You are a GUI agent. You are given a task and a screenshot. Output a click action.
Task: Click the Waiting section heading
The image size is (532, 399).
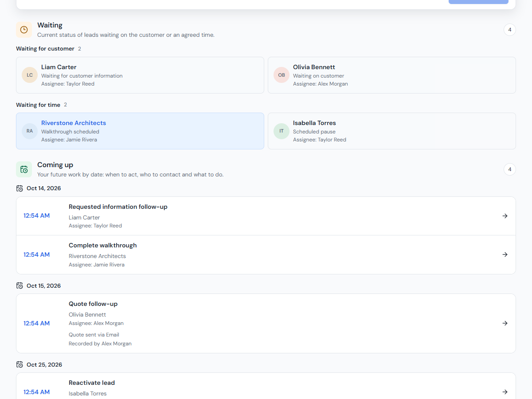point(50,25)
